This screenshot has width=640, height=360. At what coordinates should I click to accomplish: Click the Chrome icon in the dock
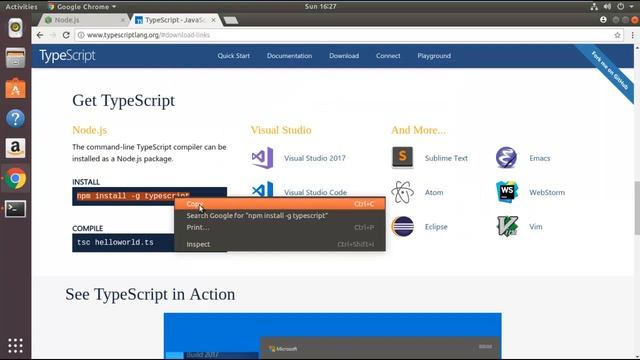(16, 178)
